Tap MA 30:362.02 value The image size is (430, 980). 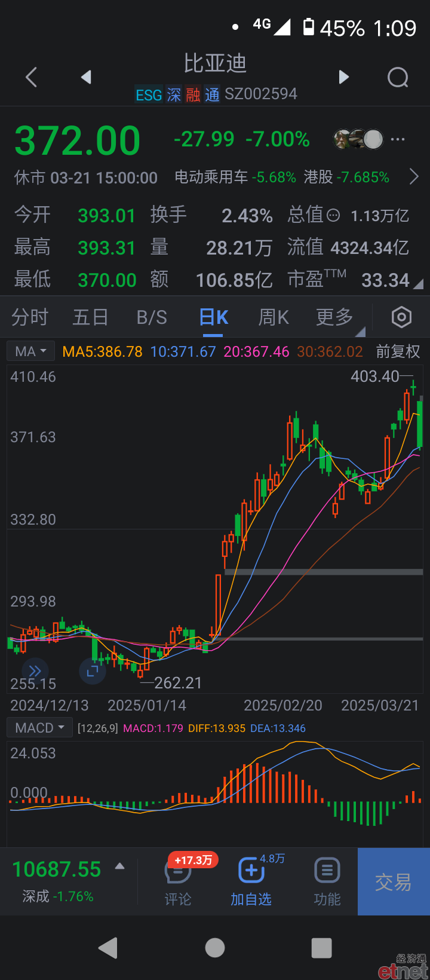[x=330, y=351]
